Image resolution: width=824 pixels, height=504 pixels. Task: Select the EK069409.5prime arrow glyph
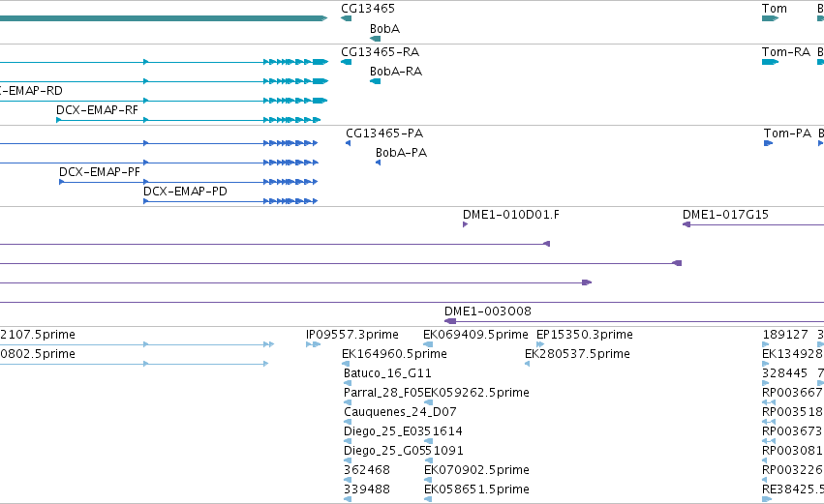(428, 344)
